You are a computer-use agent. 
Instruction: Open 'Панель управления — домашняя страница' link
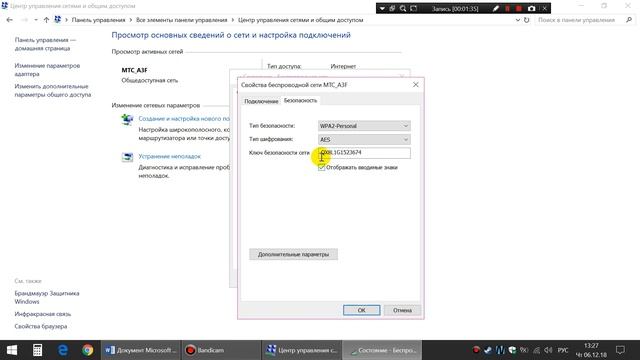point(45,44)
